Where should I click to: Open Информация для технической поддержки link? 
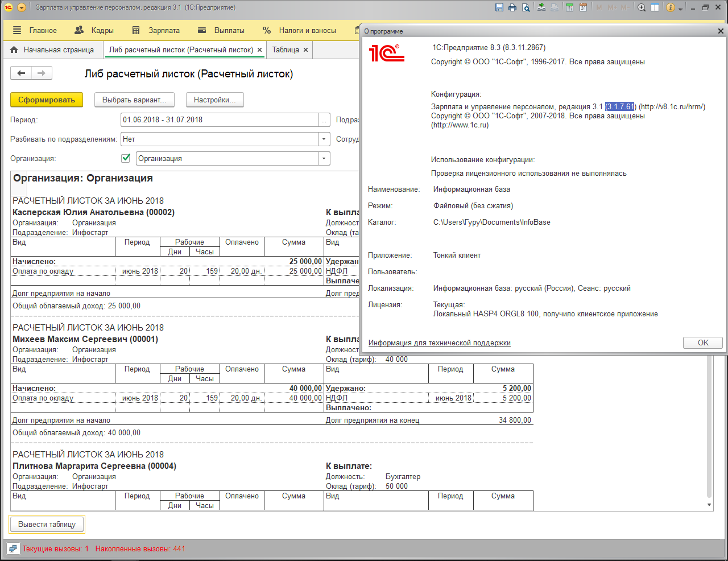440,343
